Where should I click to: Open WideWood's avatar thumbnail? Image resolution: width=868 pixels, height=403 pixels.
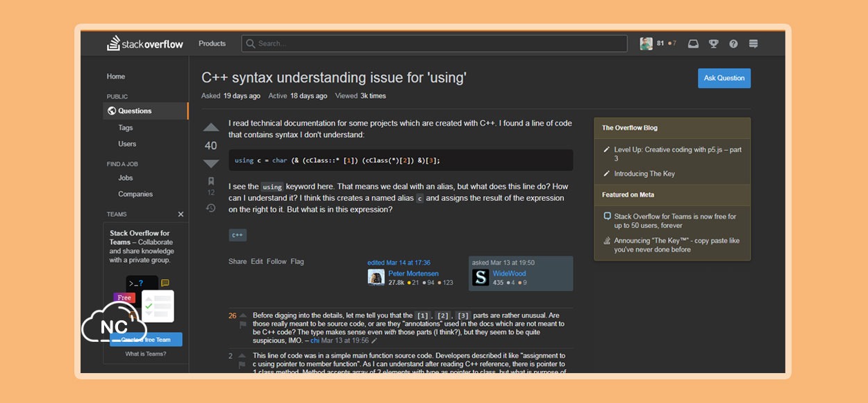click(x=481, y=278)
